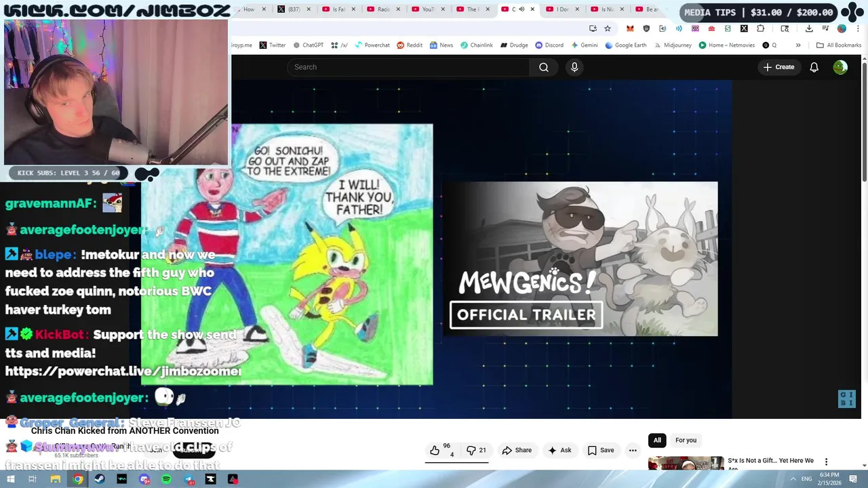Click the Windows Start button
This screenshot has width=868, height=488.
(x=11, y=479)
